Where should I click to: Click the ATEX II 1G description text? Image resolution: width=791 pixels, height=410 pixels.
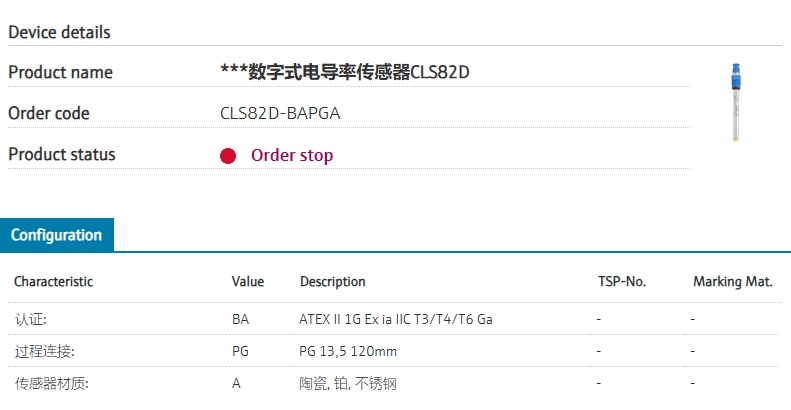[396, 320]
